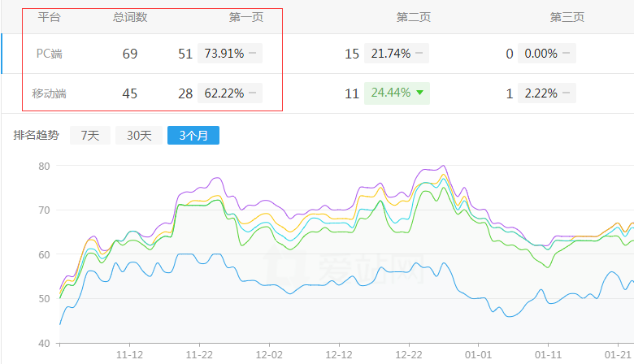Click the 排名趋势 chart label
Image resolution: width=634 pixels, height=364 pixels.
click(36, 136)
